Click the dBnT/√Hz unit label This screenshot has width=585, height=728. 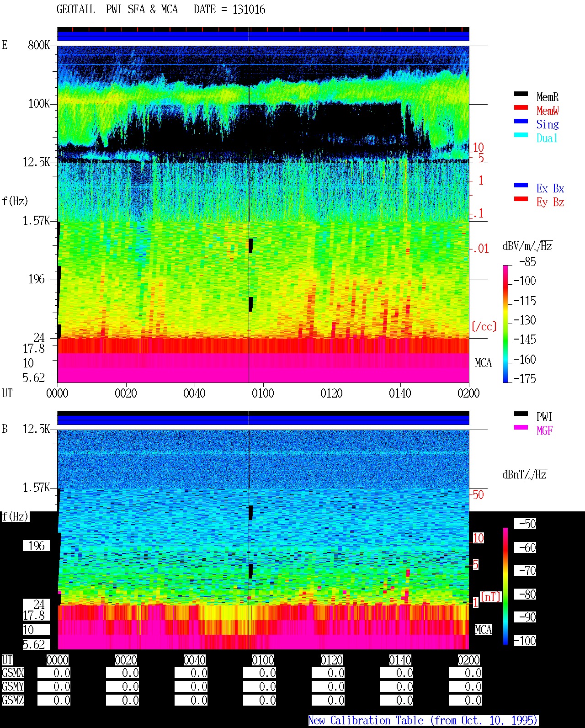click(x=524, y=474)
